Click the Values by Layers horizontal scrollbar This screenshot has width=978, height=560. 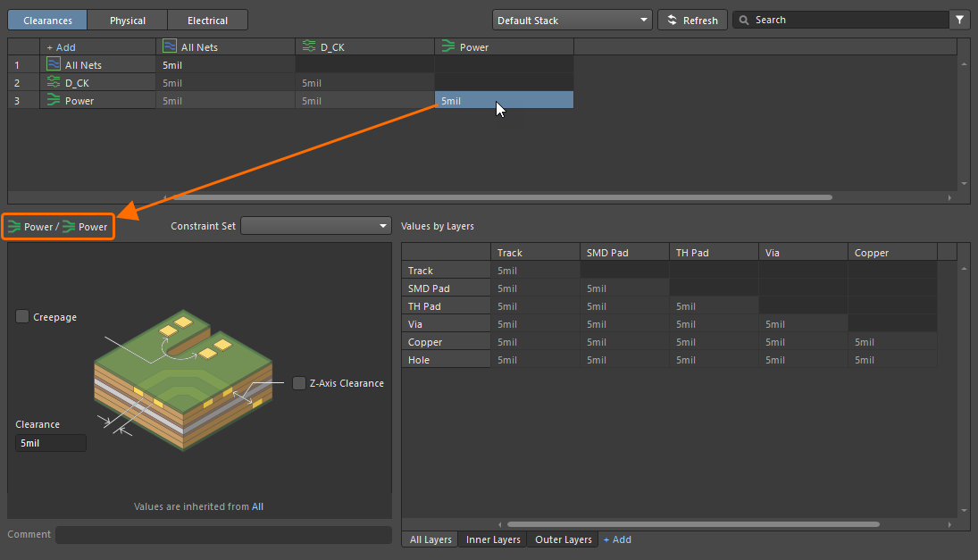[x=693, y=524]
